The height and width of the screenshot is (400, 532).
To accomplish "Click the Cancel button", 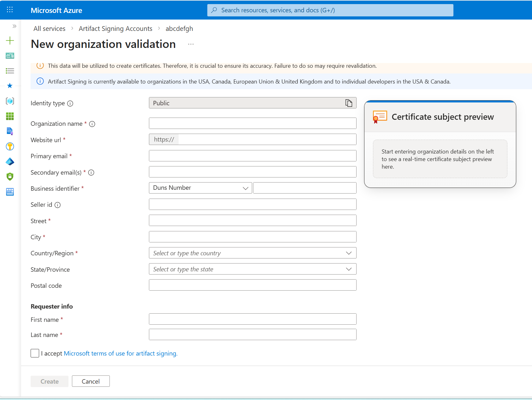I will point(91,381).
